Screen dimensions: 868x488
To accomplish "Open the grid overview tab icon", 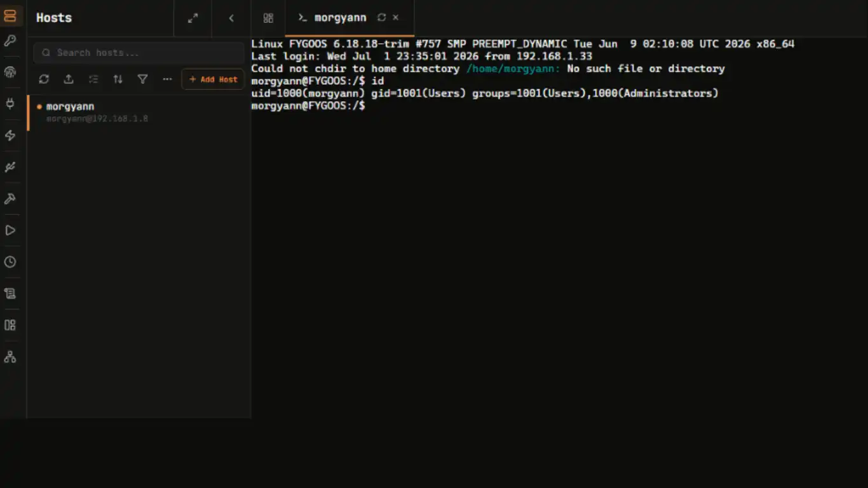I will click(x=268, y=18).
